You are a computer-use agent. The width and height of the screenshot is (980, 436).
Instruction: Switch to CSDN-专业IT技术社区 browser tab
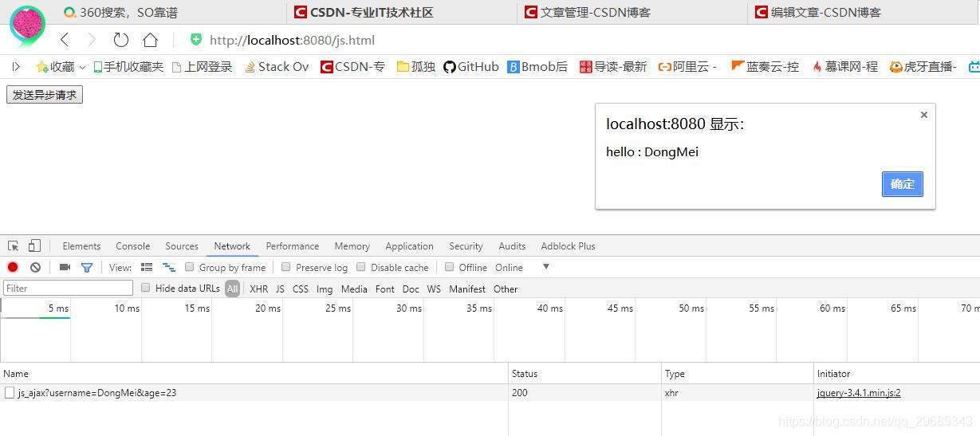[402, 13]
